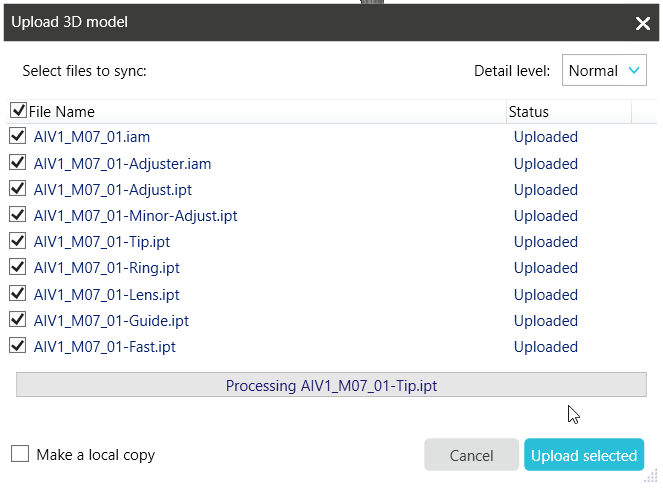
Task: Toggle the AIV1_M07_01-Minor-Adjust.ipt checkbox
Action: 18,215
